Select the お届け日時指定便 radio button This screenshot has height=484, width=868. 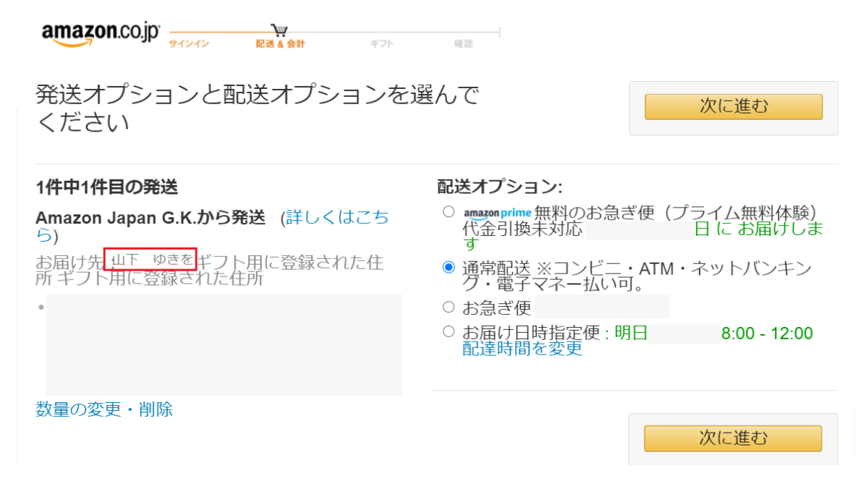pyautogui.click(x=448, y=332)
